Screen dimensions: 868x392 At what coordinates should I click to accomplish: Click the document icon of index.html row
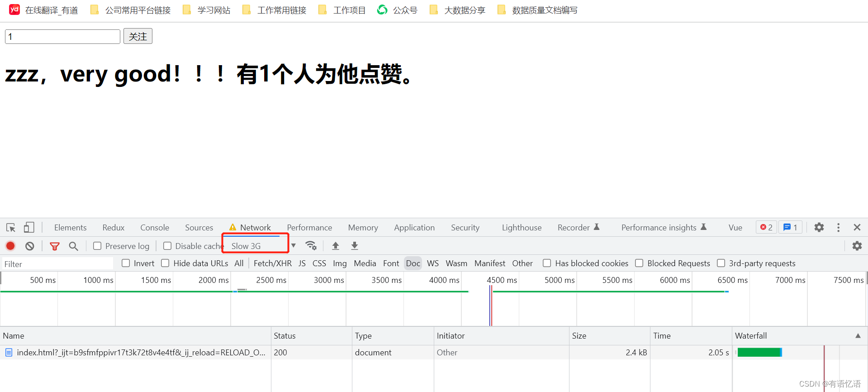coord(9,352)
